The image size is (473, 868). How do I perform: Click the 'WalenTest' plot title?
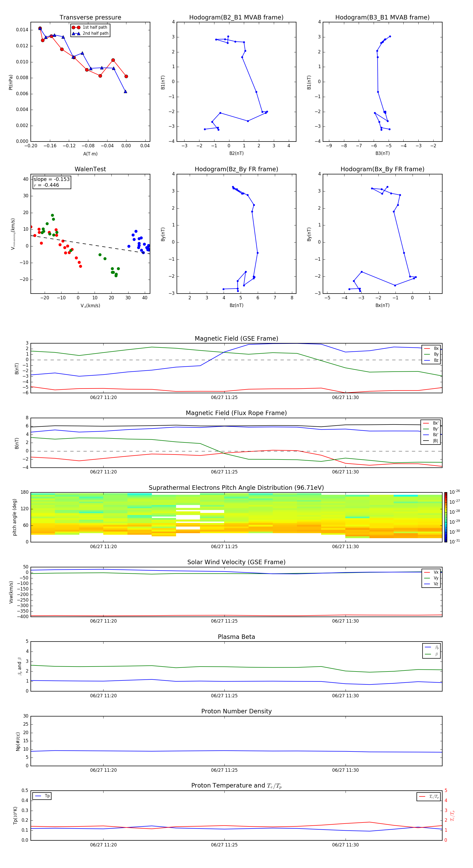click(90, 169)
